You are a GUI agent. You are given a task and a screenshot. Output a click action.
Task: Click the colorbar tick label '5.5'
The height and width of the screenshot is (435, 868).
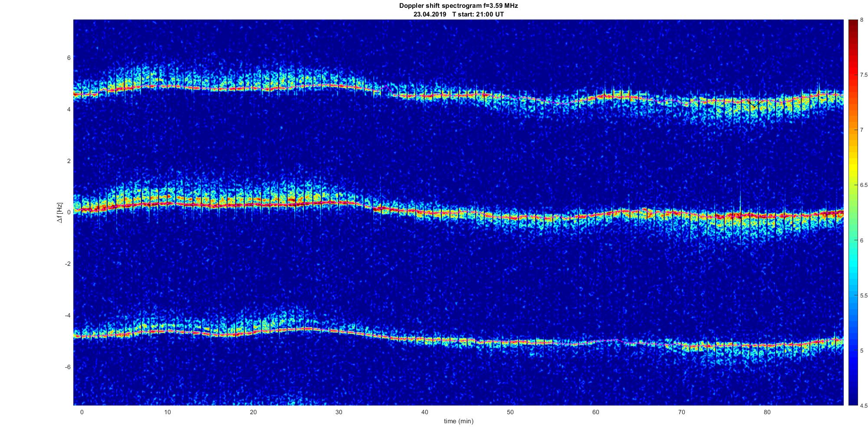pos(863,296)
